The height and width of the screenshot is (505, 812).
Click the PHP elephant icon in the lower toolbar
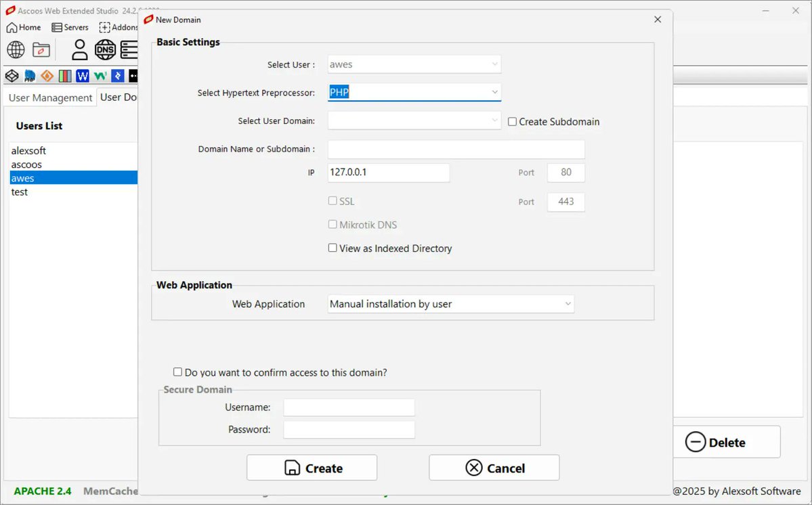tap(29, 76)
